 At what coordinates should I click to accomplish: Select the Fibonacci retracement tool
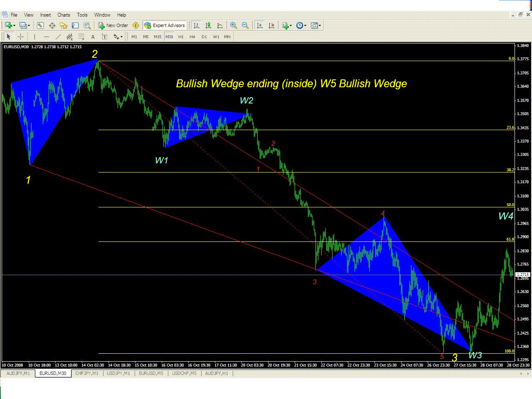[81, 37]
